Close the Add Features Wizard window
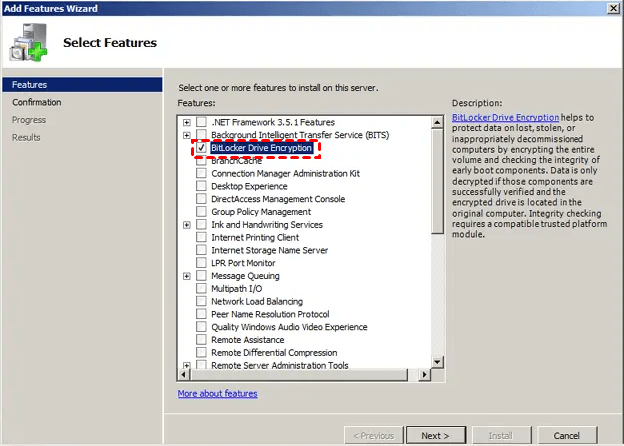 click(x=613, y=8)
